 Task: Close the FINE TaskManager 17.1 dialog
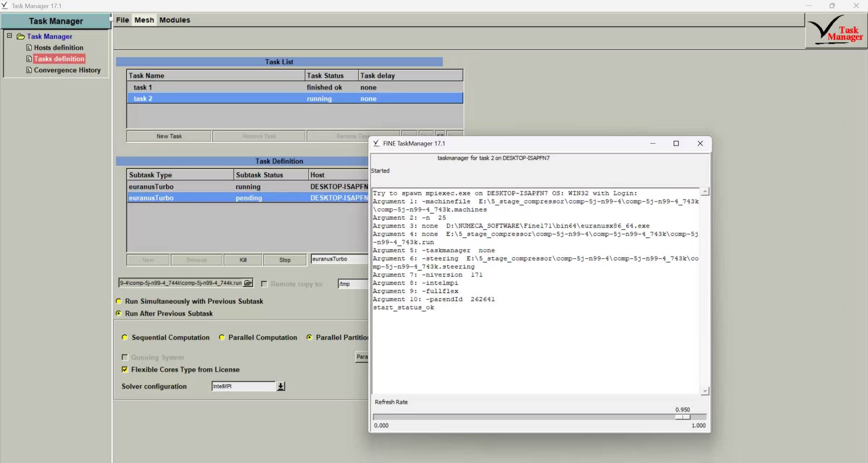click(700, 143)
